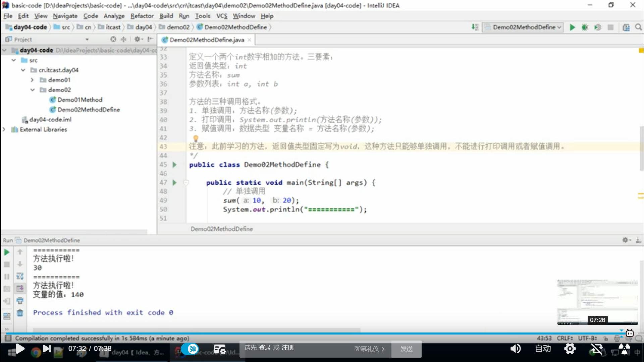
Task: Collapse day04-code project root node
Action: 4,50
